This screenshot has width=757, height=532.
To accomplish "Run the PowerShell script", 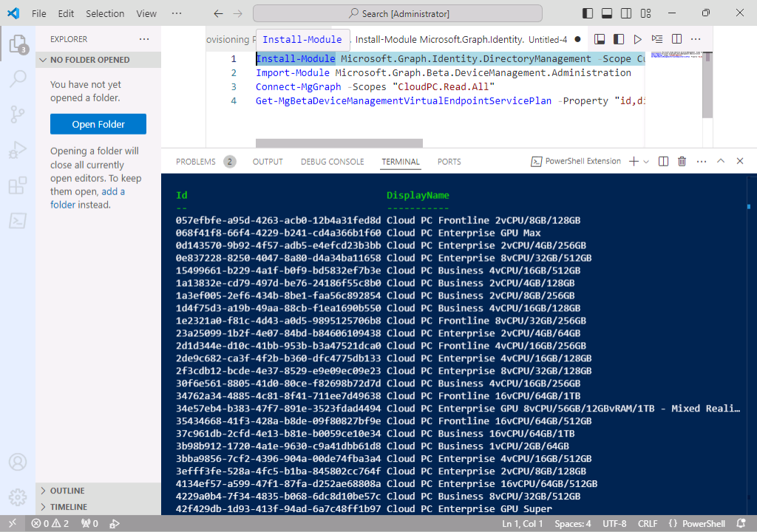I will 638,39.
